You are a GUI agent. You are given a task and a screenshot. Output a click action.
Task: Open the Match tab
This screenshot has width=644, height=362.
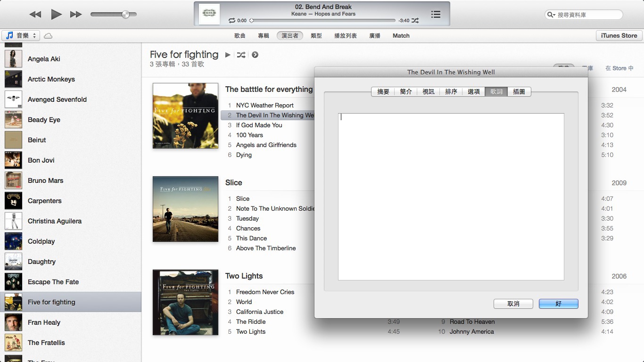tap(401, 36)
